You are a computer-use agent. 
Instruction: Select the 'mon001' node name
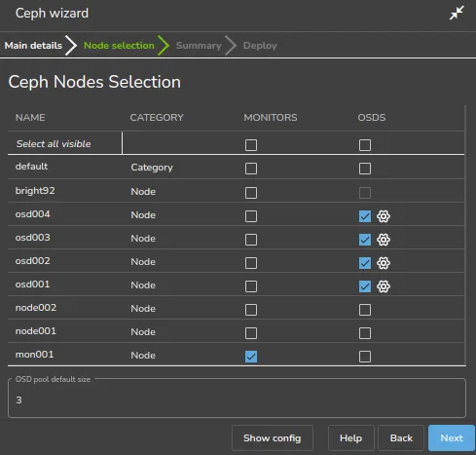34,355
